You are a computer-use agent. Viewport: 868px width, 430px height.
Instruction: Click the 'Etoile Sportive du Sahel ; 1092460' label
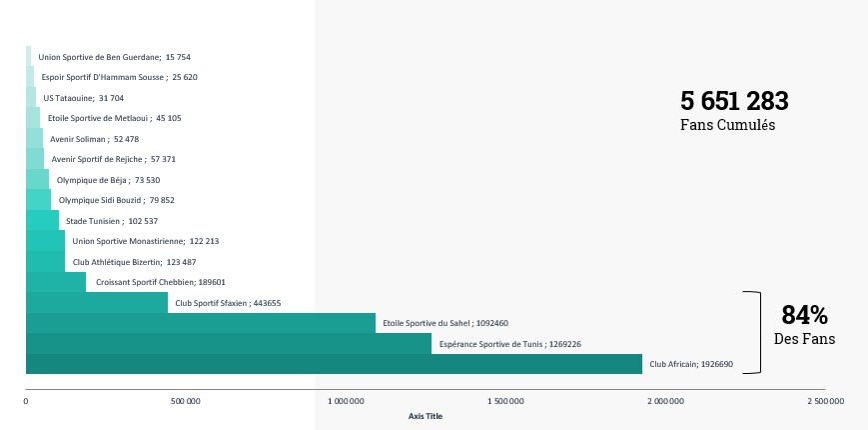point(445,323)
